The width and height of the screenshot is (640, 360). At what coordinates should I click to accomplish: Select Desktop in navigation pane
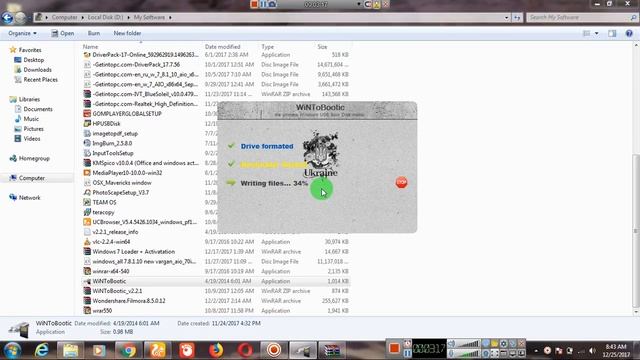click(33, 60)
